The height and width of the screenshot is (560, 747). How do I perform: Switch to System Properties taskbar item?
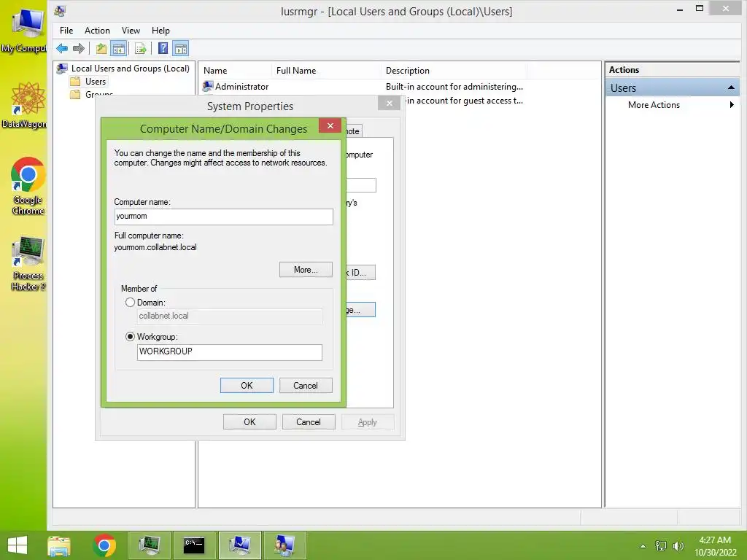click(x=239, y=545)
